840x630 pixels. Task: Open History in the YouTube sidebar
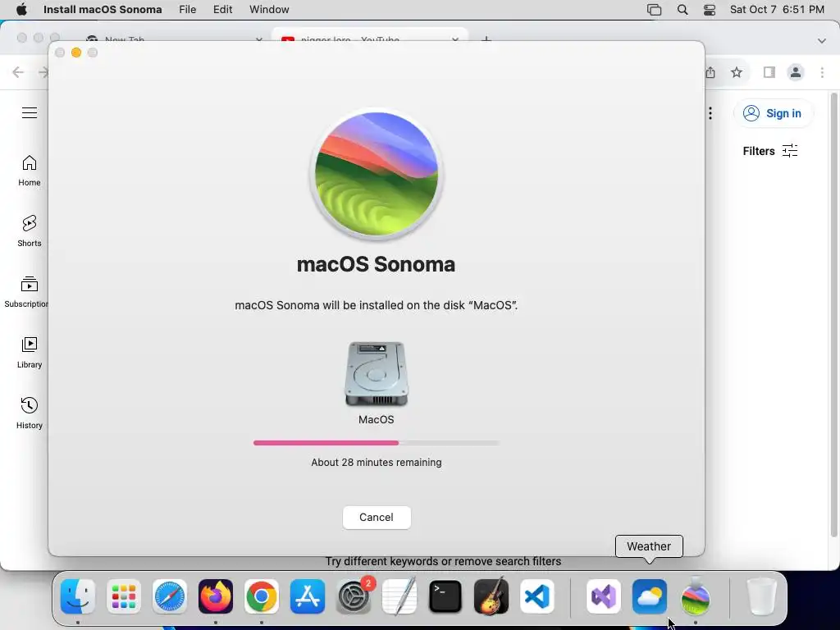pyautogui.click(x=30, y=413)
